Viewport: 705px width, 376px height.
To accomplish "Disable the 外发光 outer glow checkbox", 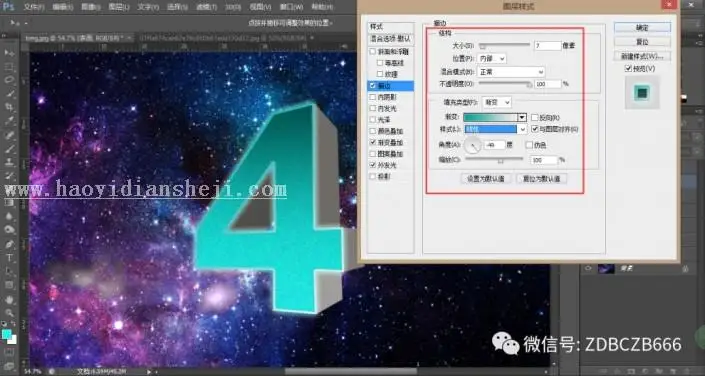I will (x=372, y=166).
